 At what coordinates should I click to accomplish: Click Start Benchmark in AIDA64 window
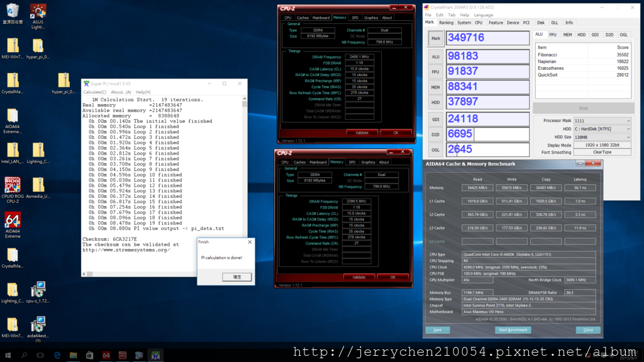(x=513, y=330)
